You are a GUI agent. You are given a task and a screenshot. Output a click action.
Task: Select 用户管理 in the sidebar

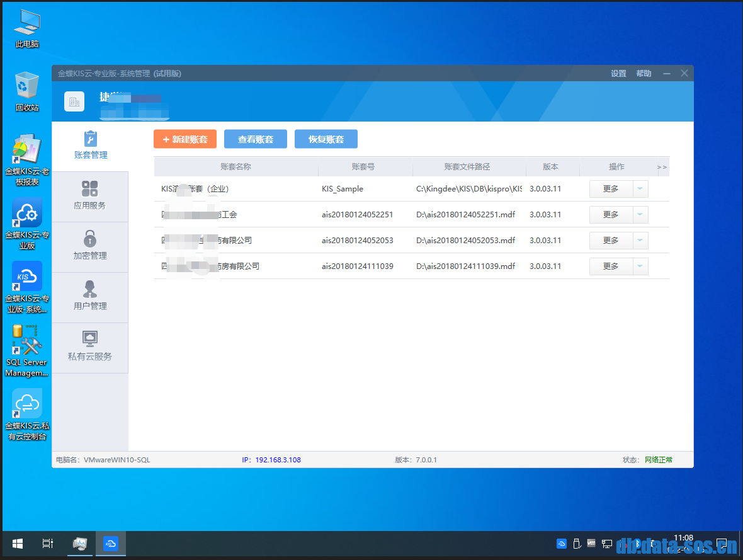pyautogui.click(x=90, y=297)
